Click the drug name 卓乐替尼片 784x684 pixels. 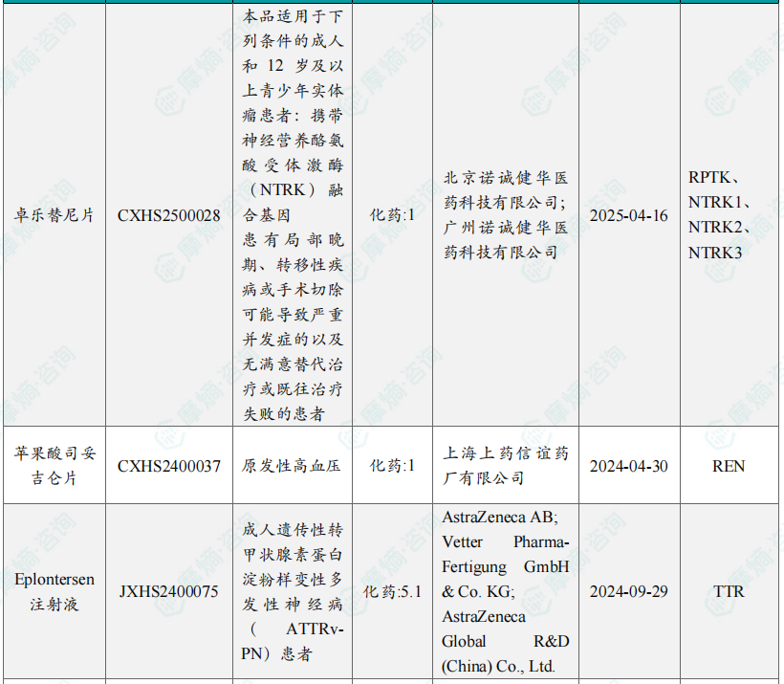click(x=54, y=215)
